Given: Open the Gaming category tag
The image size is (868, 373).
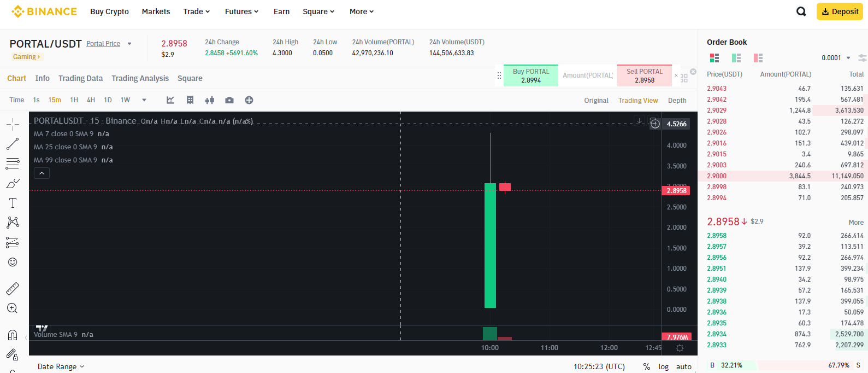Looking at the screenshot, I should 26,57.
